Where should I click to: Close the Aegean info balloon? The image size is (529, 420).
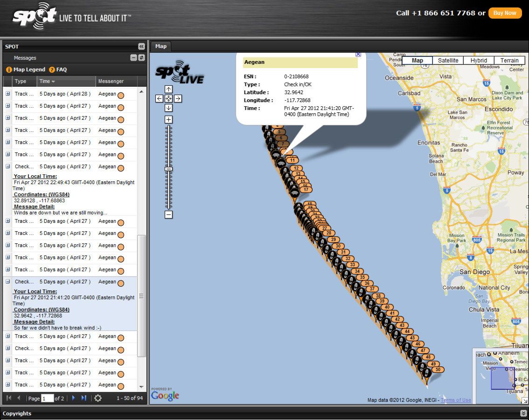click(x=358, y=54)
